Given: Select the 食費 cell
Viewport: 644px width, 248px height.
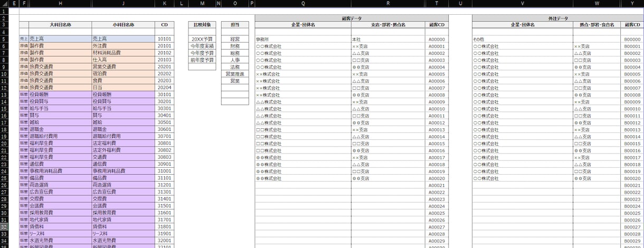Looking at the screenshot, I should [x=123, y=81].
